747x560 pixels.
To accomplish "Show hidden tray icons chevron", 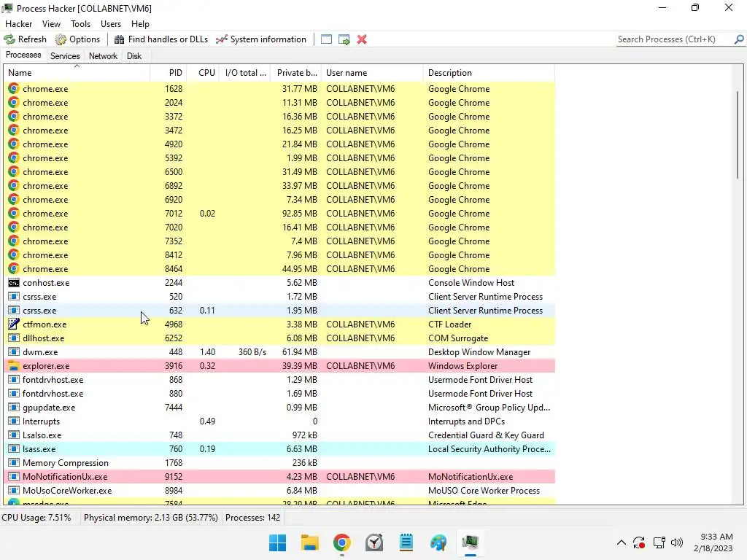I will point(622,542).
